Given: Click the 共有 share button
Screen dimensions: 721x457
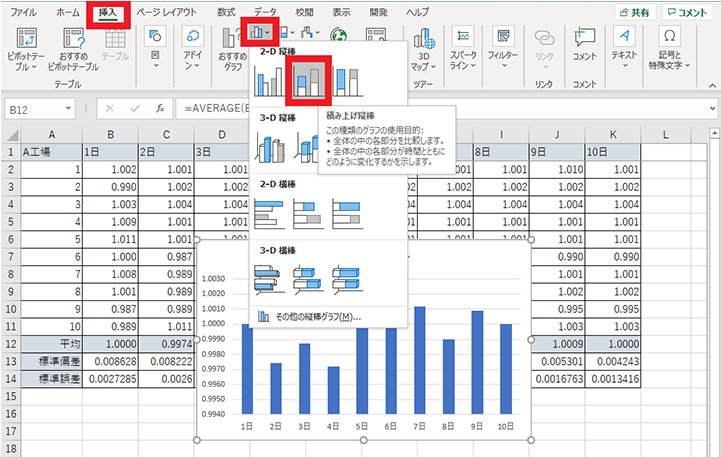Looking at the screenshot, I should [635, 12].
